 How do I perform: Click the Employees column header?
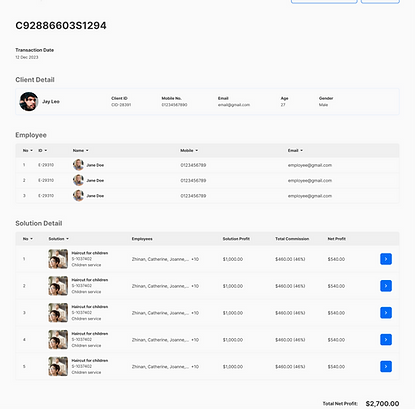(x=142, y=239)
